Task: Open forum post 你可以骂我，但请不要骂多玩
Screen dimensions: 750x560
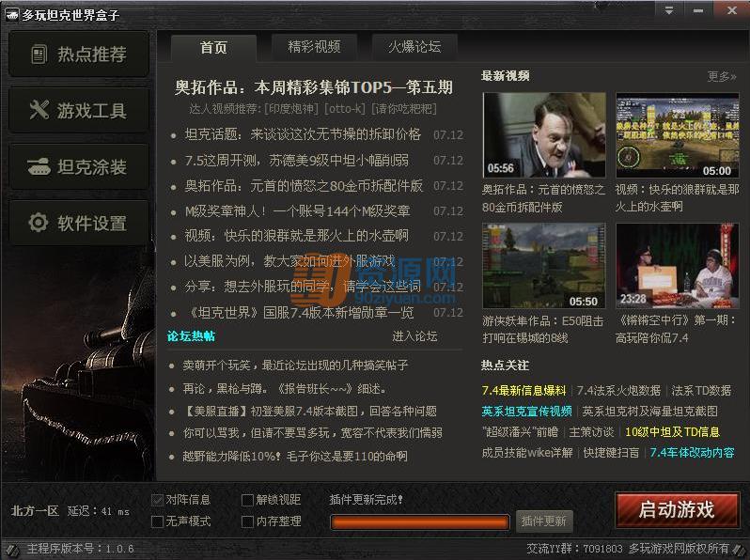Action: click(312, 433)
